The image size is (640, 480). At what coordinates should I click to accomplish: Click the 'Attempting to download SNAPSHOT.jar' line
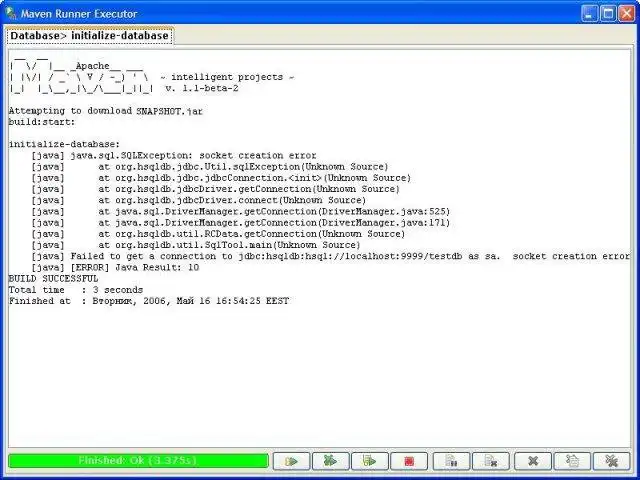pos(106,111)
